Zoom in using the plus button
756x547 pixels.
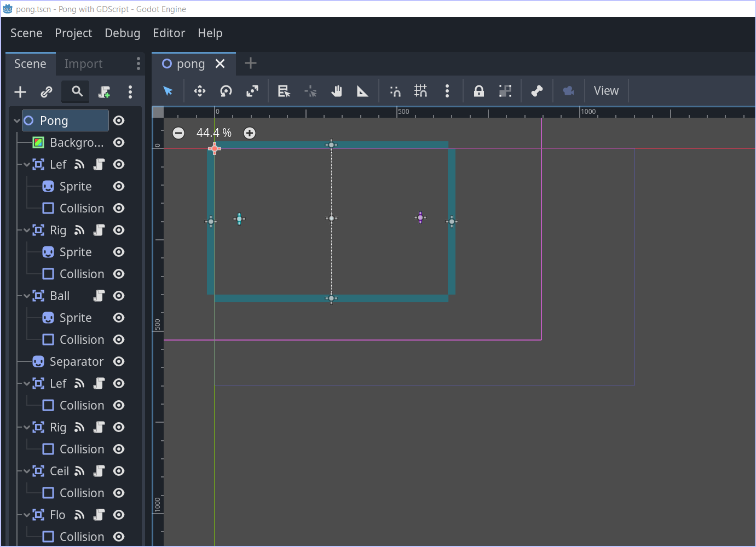[249, 133]
